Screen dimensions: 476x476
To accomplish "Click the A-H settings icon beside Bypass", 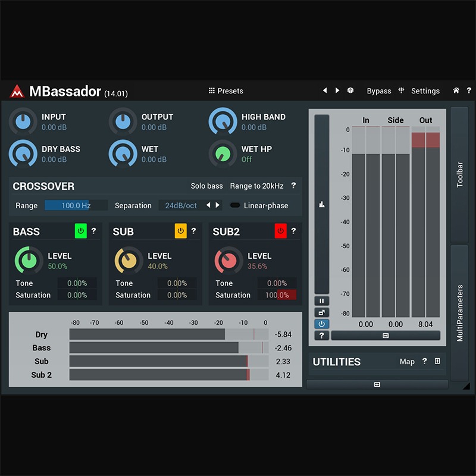I will pos(401,90).
